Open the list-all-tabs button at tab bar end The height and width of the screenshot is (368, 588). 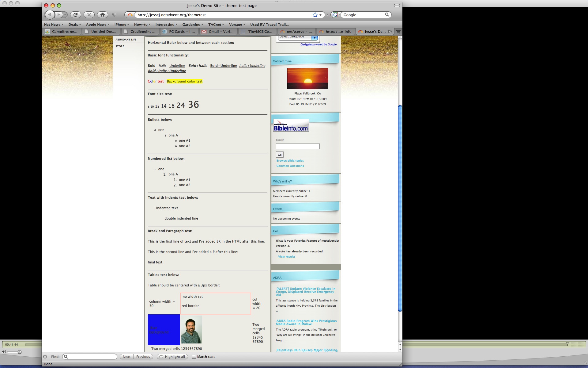click(x=398, y=32)
